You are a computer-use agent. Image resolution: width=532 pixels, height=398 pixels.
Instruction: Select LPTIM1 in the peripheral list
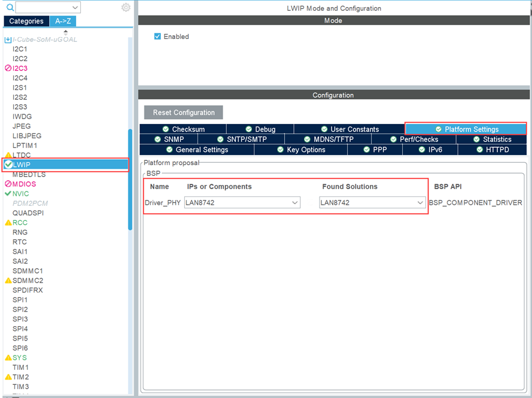[x=25, y=145]
